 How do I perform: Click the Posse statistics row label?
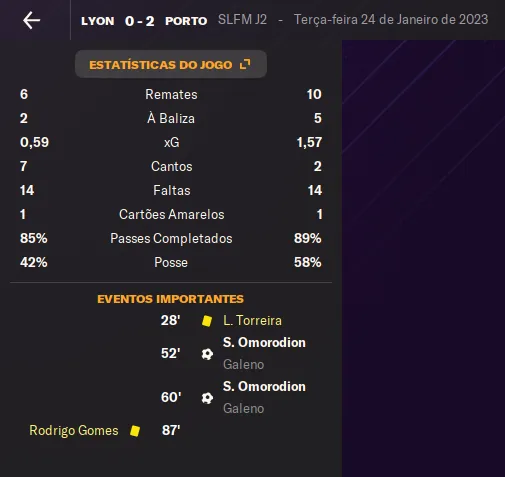tap(171, 263)
